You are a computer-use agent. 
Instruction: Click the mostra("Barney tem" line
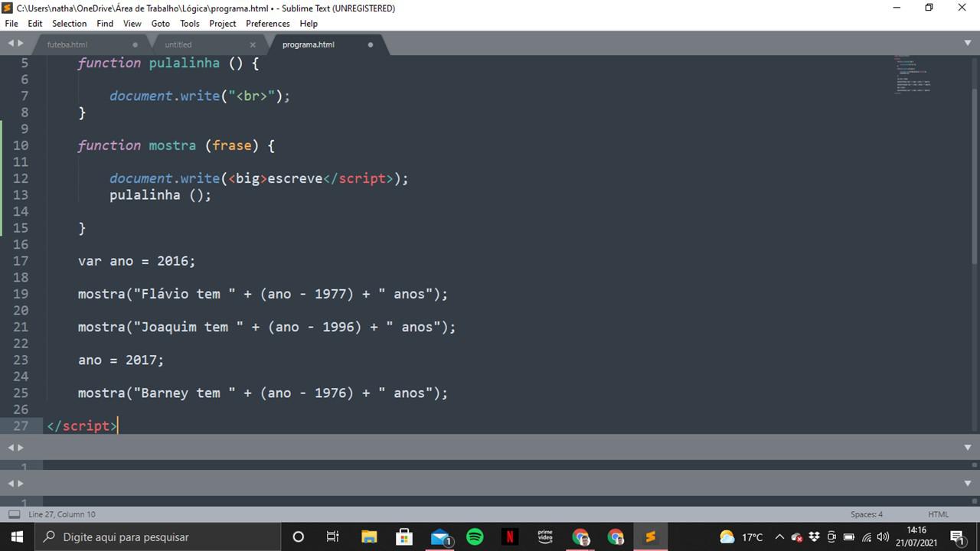click(x=263, y=393)
